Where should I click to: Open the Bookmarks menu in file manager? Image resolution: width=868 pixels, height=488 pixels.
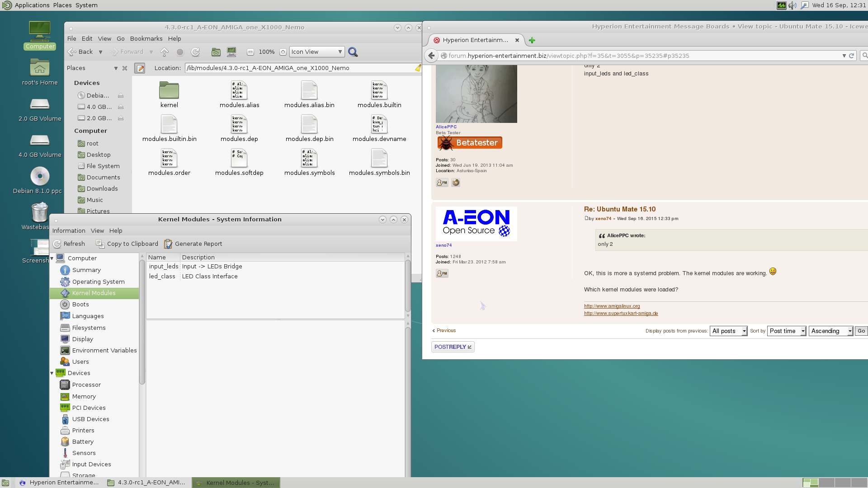click(146, 39)
